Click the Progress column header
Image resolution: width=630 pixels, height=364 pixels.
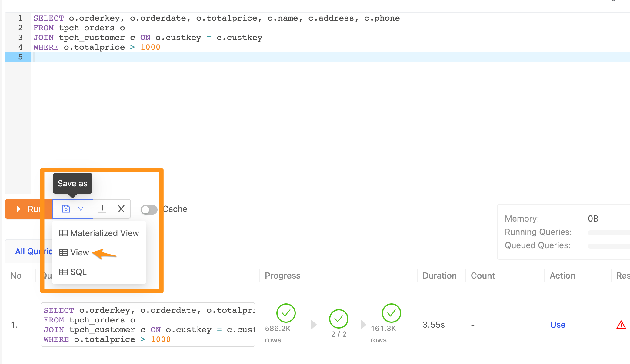point(282,276)
